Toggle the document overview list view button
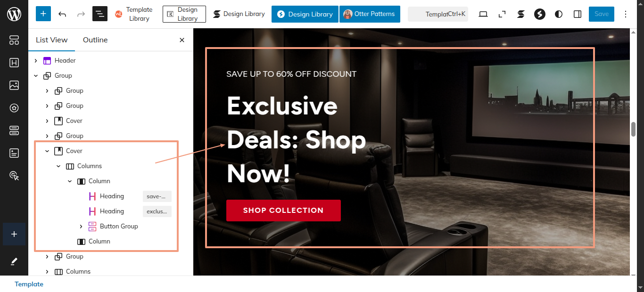 coord(100,14)
